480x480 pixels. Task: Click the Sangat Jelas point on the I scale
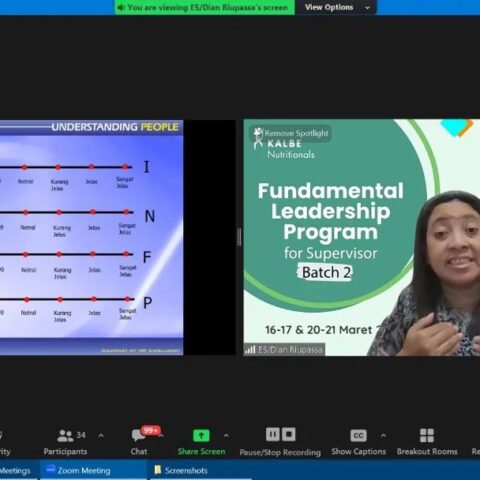pyautogui.click(x=125, y=167)
